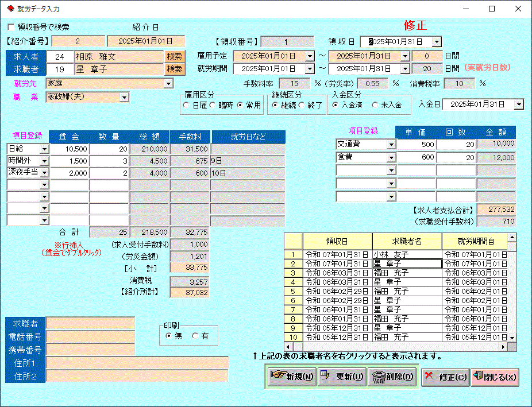The width and height of the screenshot is (532, 407).
Task: Click the 電話番号 input field
Action: click(90, 336)
